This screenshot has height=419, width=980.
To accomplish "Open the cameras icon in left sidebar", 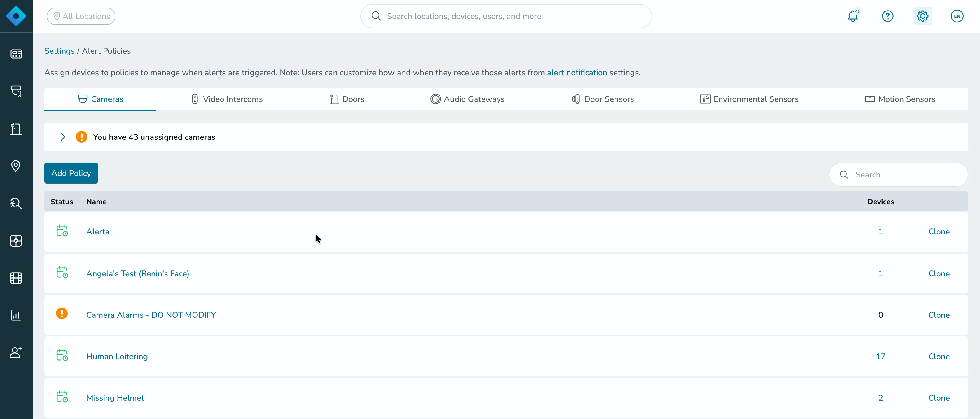I will click(16, 91).
